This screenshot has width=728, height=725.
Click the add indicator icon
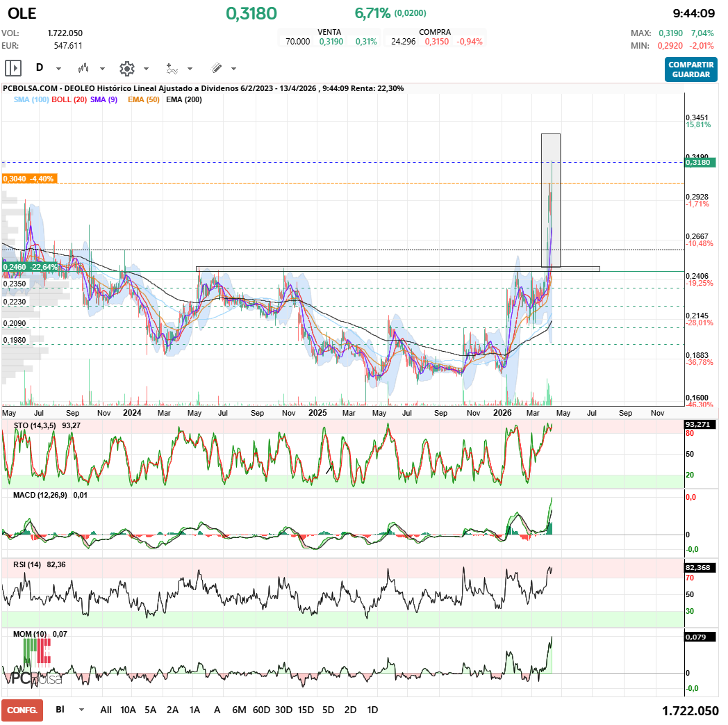pyautogui.click(x=172, y=68)
